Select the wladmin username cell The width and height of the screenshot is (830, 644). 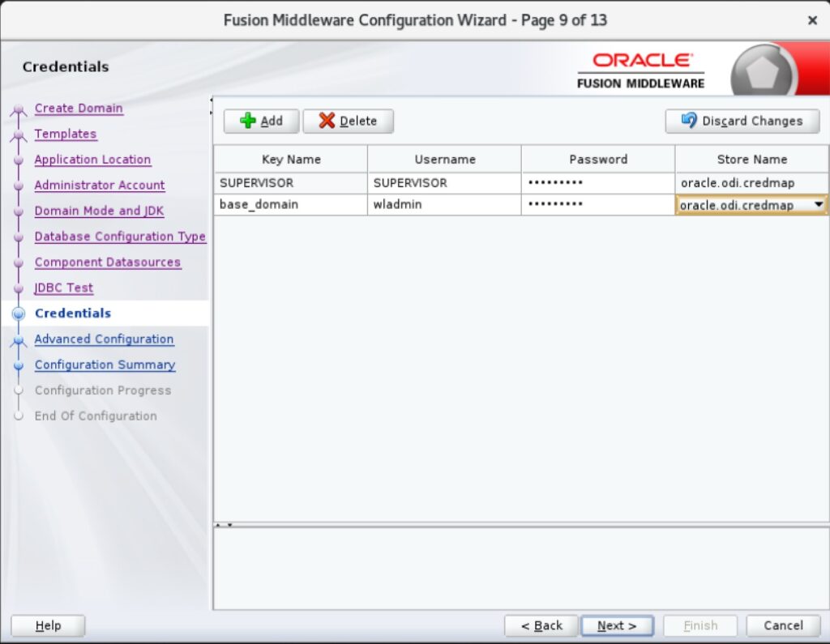tap(445, 205)
